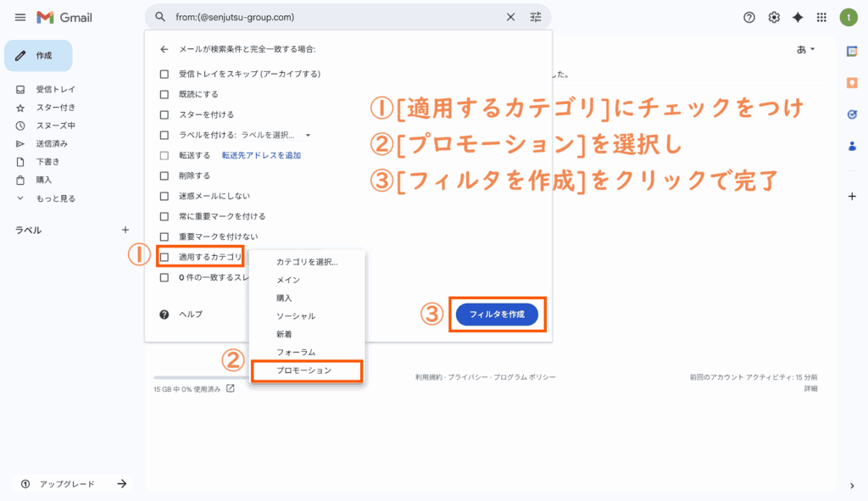Click inside the search mail field
This screenshot has width=868, height=501.
(331, 17)
